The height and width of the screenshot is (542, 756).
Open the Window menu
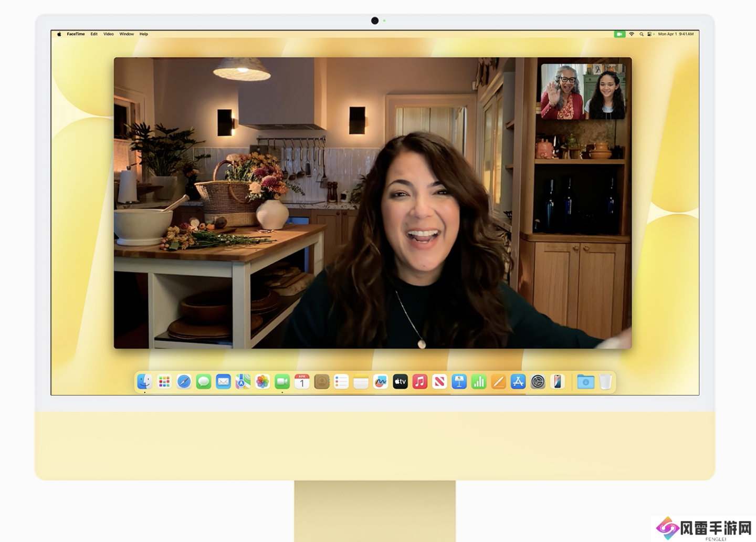(127, 34)
